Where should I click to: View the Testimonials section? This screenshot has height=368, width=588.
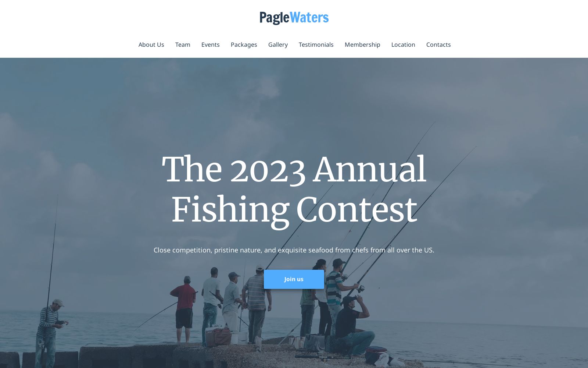coord(316,45)
